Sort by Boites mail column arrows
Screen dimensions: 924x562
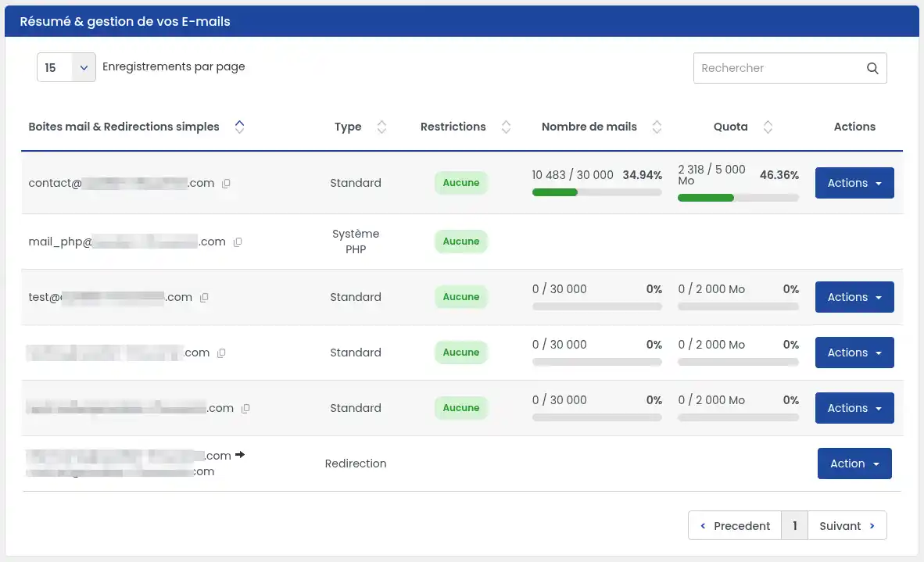tap(239, 127)
